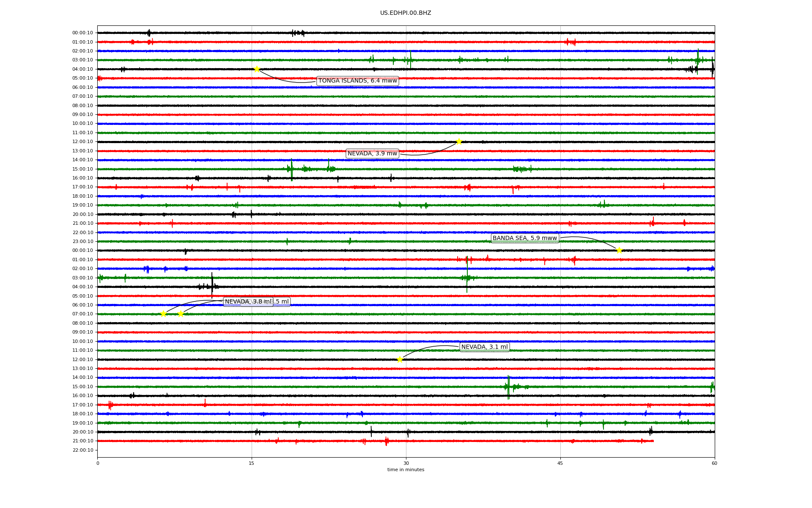
Task: Click the "NEVADA, 3.9 mww" annotation box
Action: 372,153
